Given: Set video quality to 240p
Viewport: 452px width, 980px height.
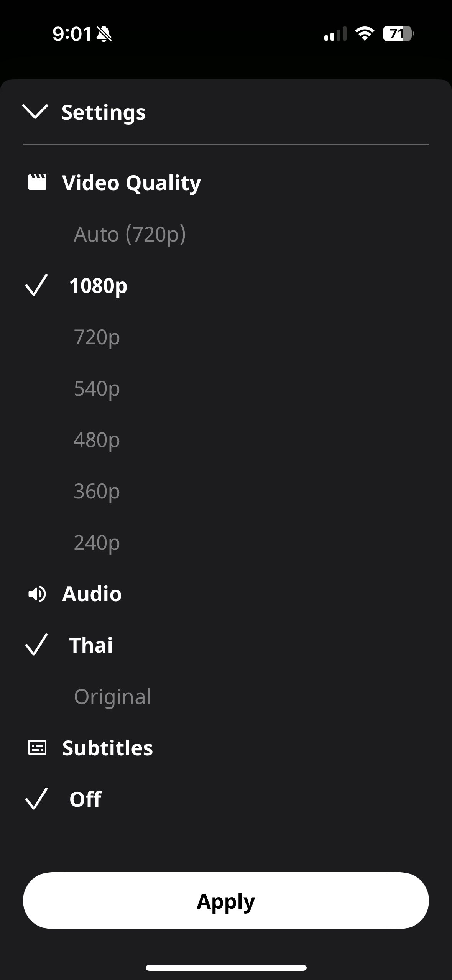Looking at the screenshot, I should 97,543.
